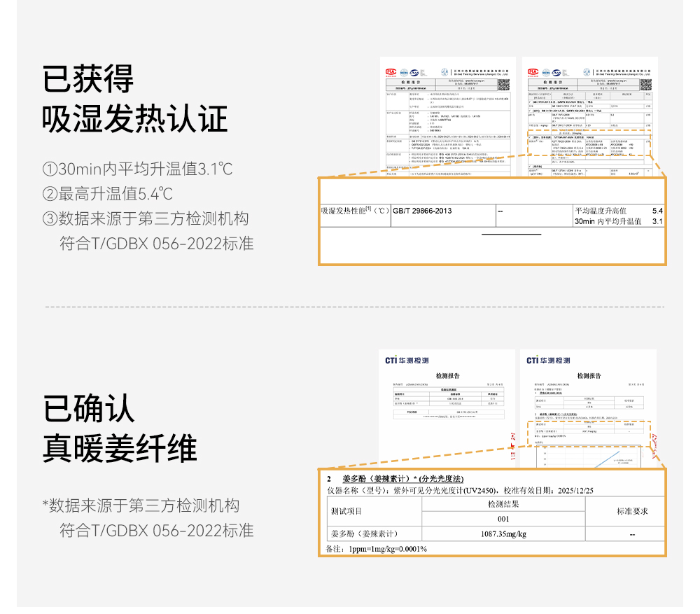Viewport: 700px width, 614px height.
Task: Click the CNAS logo on the right top report
Action: click(556, 72)
